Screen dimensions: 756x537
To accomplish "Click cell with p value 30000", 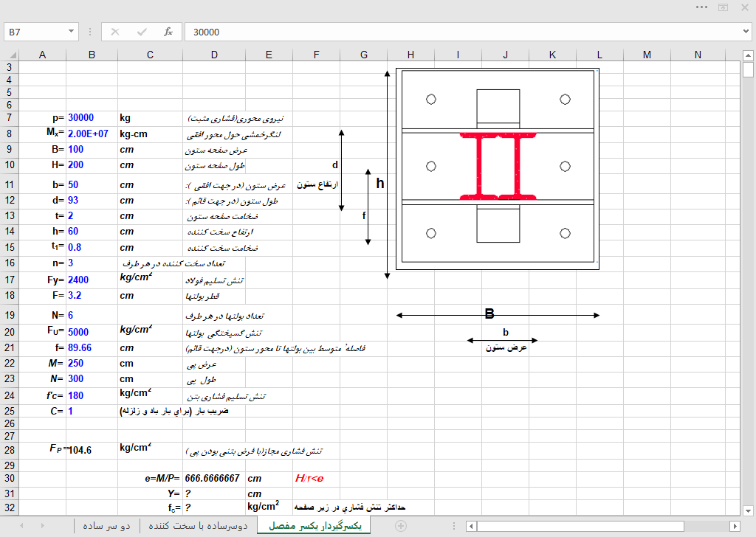I will (x=92, y=118).
